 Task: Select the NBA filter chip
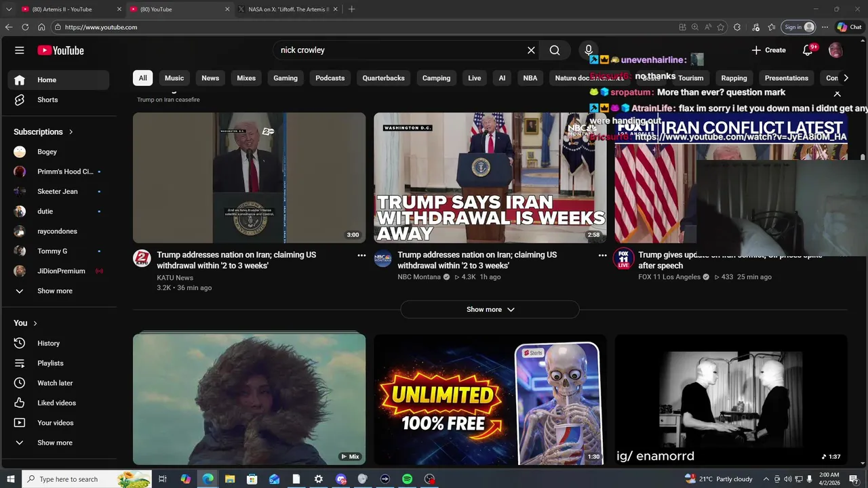click(x=530, y=78)
